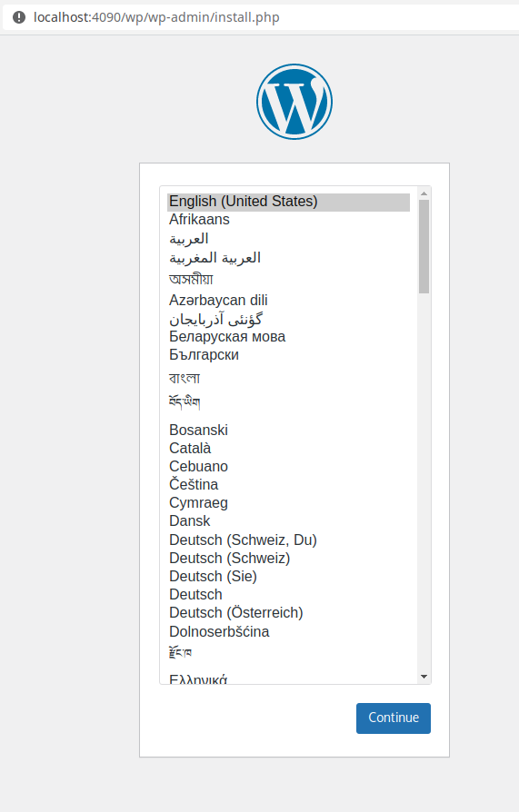Viewport: 519px width, 812px height.
Task: Select Afrikaans from the language list
Action: pos(289,220)
